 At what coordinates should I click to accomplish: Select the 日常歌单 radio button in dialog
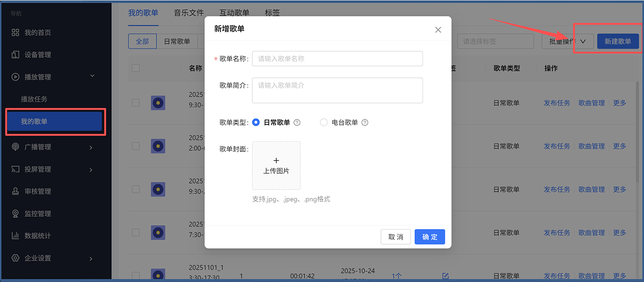click(256, 122)
